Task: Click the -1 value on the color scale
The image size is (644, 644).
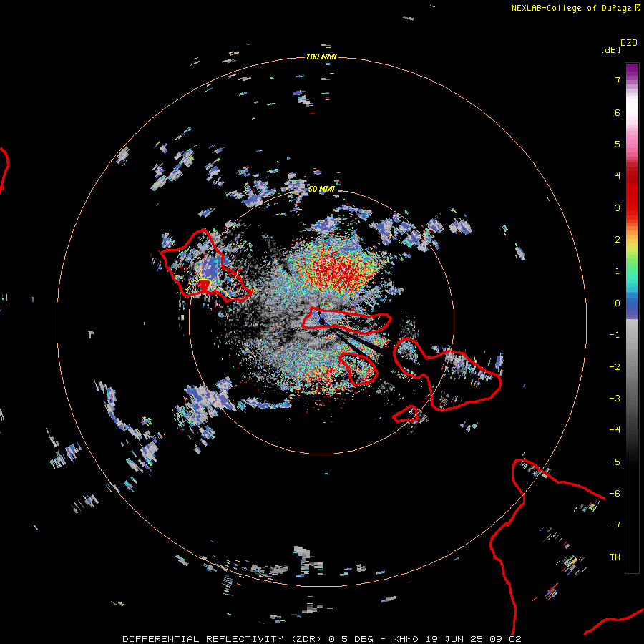Action: point(615,335)
